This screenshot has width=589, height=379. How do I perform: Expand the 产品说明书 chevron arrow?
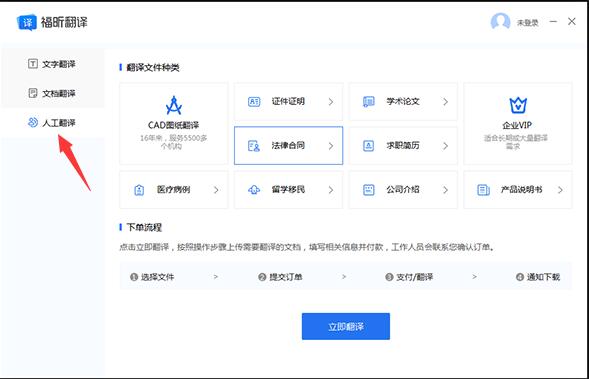click(x=560, y=190)
